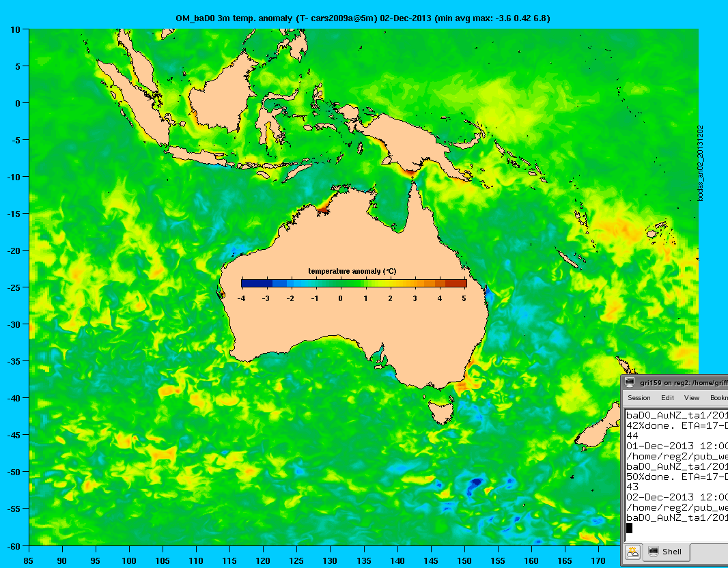Open the Session menu in the terminal window
The height and width of the screenshot is (568, 728).
tap(639, 398)
